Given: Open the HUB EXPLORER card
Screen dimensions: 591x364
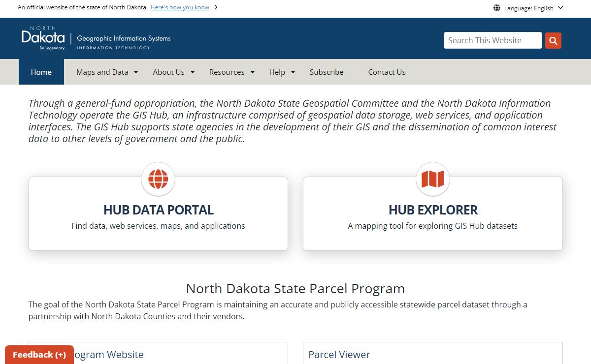Looking at the screenshot, I should pos(433,213).
